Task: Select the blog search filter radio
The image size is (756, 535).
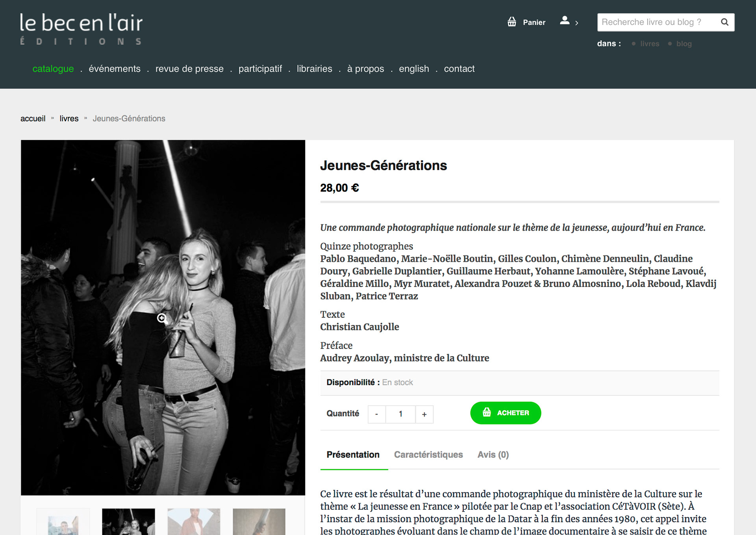Action: [670, 44]
